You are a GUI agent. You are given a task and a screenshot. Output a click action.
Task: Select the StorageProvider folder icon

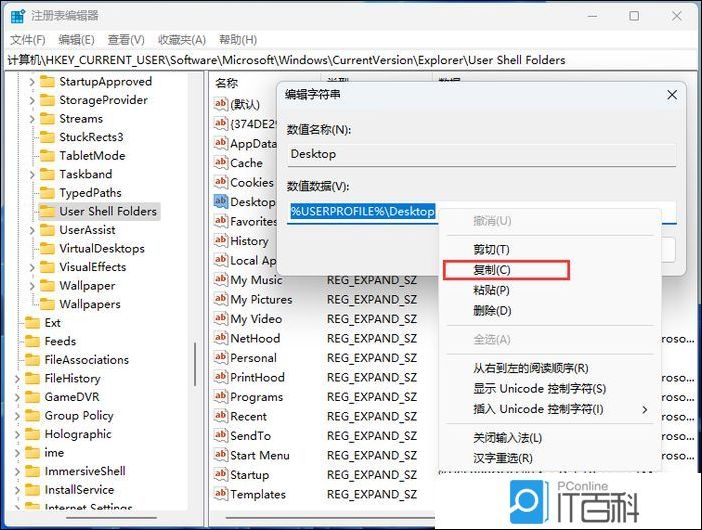[47, 100]
